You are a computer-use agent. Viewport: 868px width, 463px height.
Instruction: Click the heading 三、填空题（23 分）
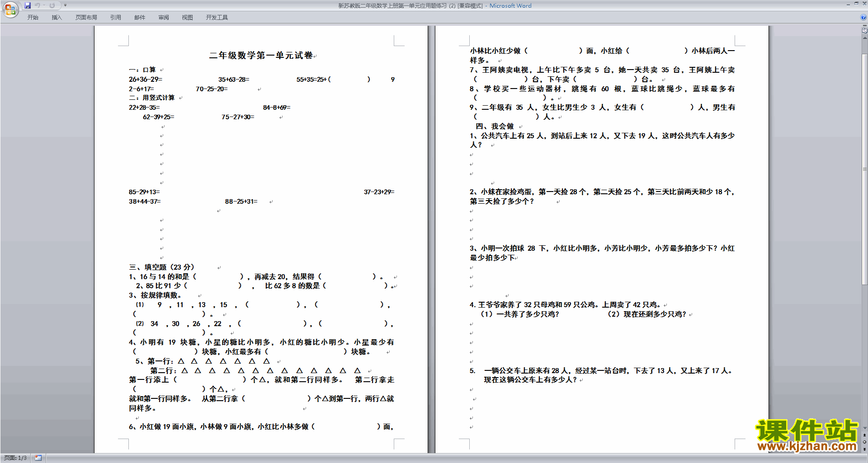[x=162, y=267]
